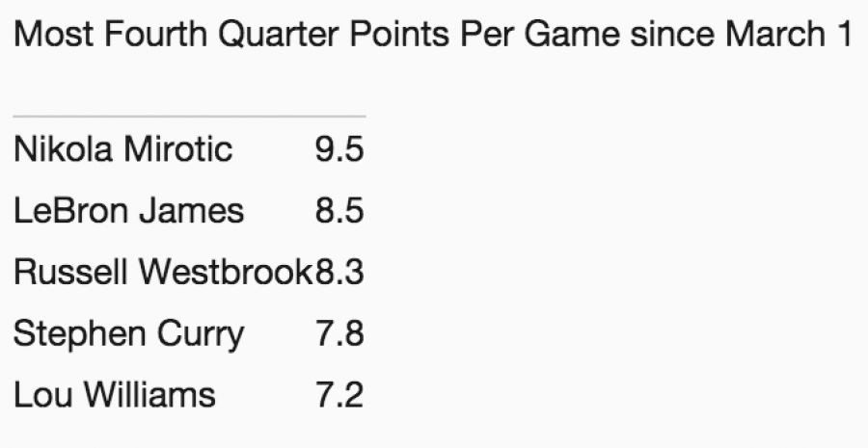The width and height of the screenshot is (868, 448).
Task: Click the 9.5 points value
Action: pyautogui.click(x=339, y=149)
